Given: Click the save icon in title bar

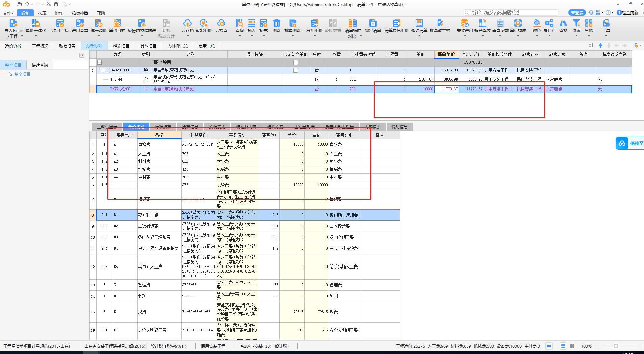Looking at the screenshot, I should coord(19,4).
